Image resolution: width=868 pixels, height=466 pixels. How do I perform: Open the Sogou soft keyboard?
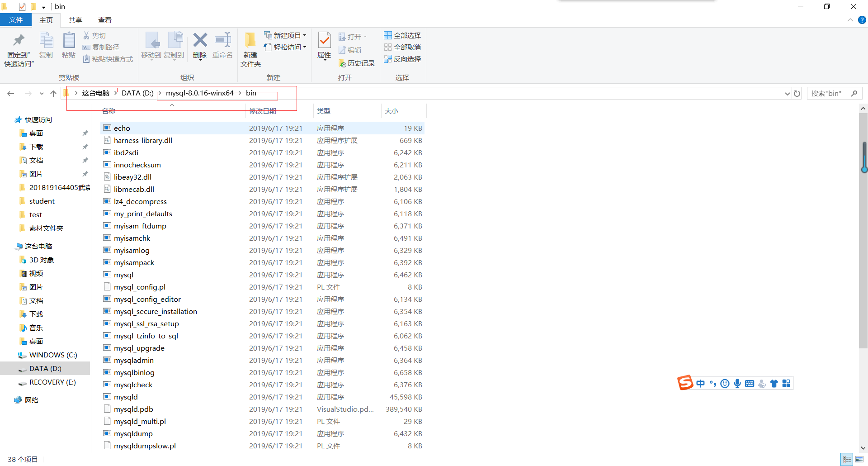coord(750,384)
